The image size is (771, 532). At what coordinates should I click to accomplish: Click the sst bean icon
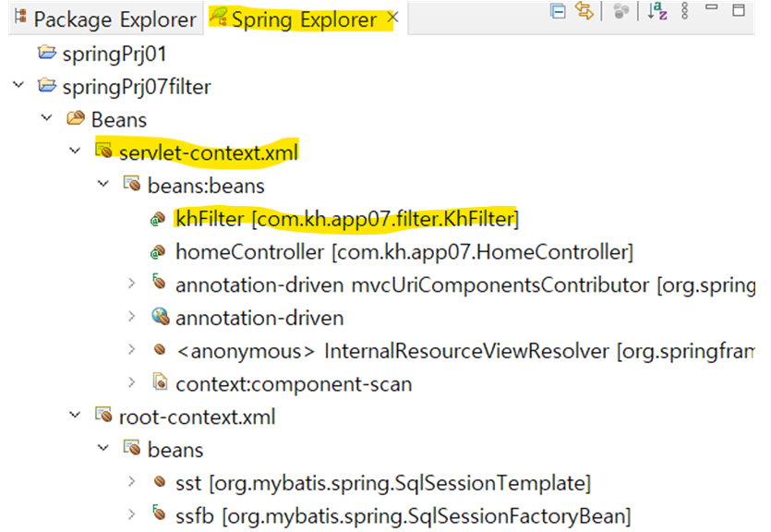160,481
